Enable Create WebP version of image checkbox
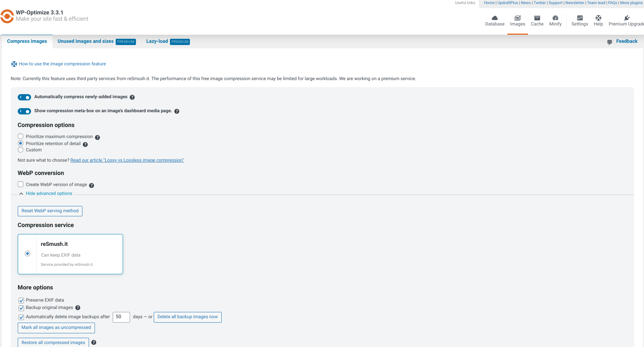This screenshot has height=347, width=644. [x=21, y=185]
